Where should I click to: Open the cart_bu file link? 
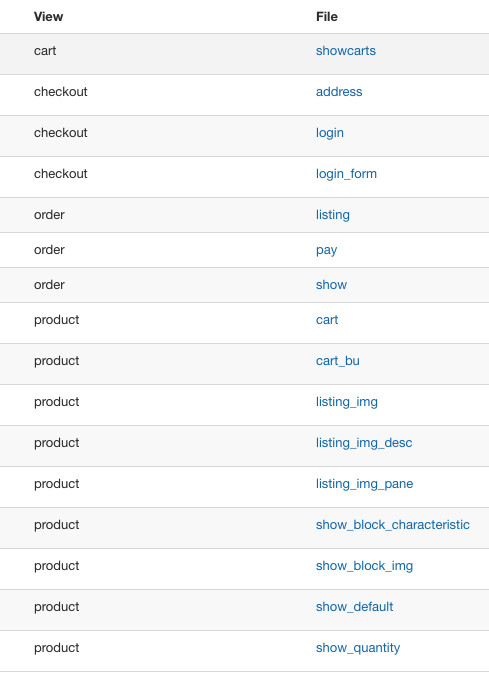point(338,361)
